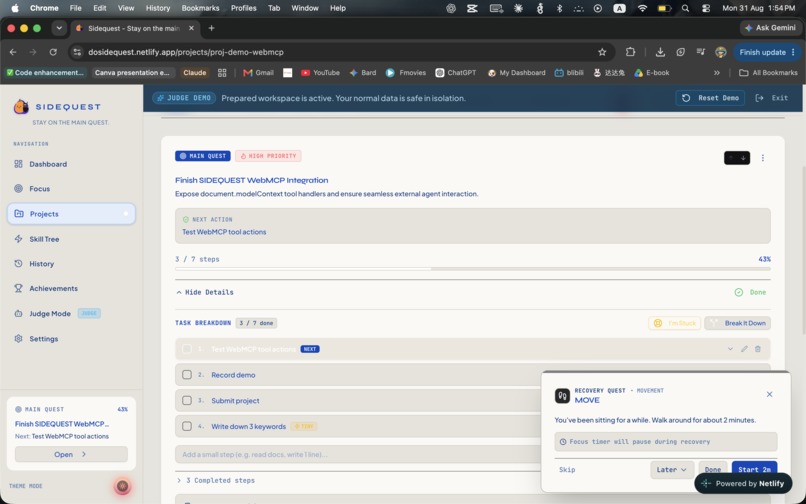The height and width of the screenshot is (504, 806).
Task: Click Done in recovery popup
Action: pos(712,469)
